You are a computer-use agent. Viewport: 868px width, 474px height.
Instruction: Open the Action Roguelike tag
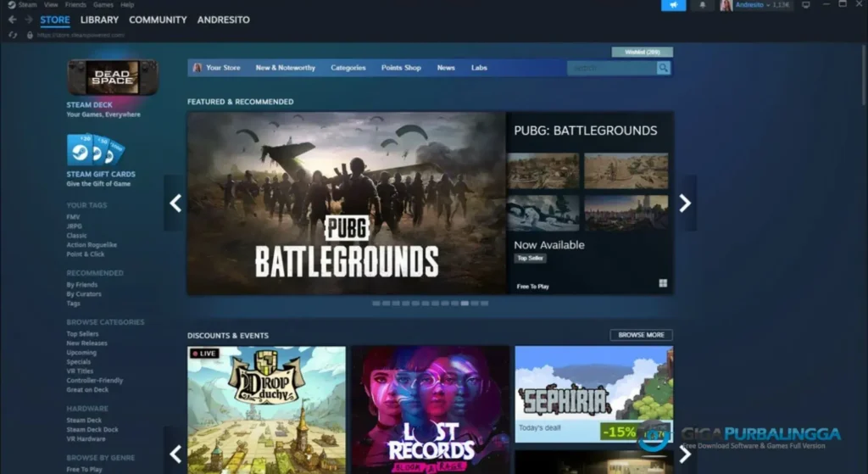point(92,245)
